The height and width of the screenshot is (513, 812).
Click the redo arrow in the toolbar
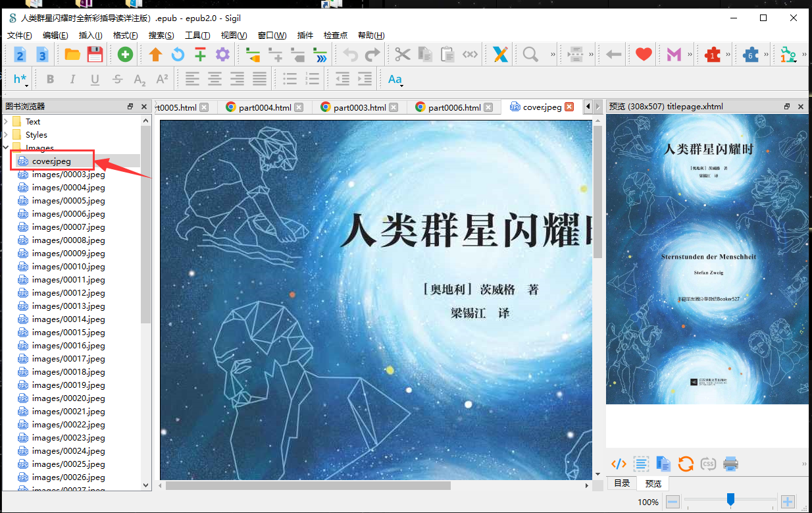[372, 55]
